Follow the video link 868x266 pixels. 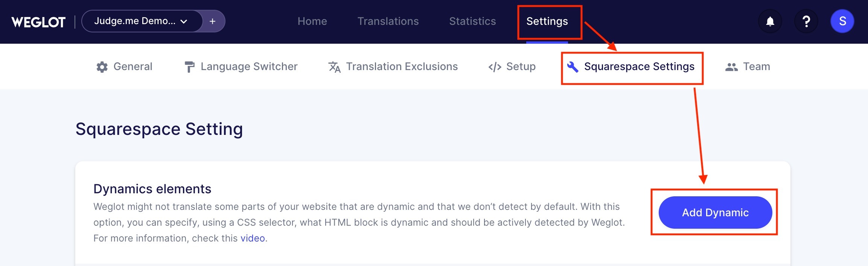coord(253,238)
